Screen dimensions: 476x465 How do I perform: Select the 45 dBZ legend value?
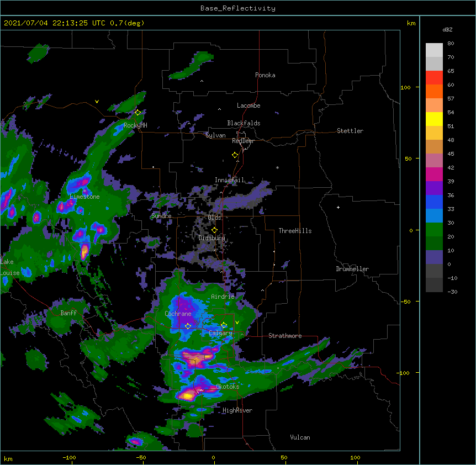451,154
